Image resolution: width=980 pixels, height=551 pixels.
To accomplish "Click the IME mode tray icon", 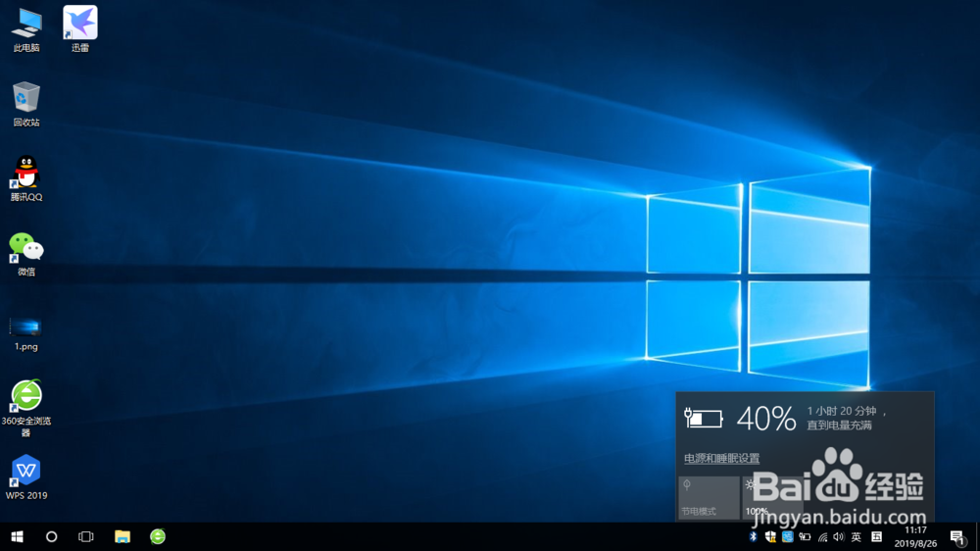I will 877,536.
